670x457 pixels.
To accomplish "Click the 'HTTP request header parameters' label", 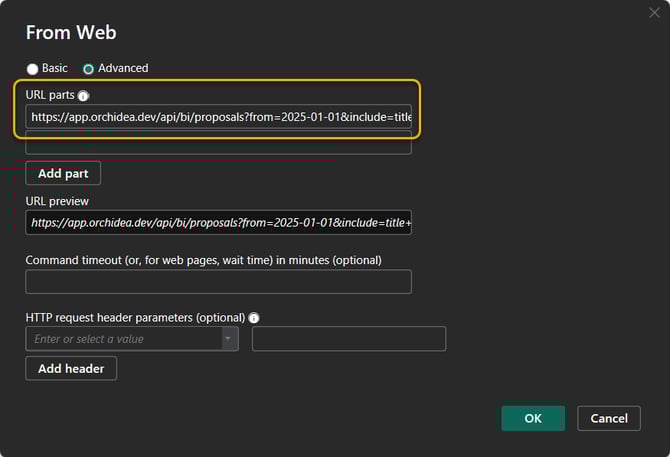I will (135, 318).
